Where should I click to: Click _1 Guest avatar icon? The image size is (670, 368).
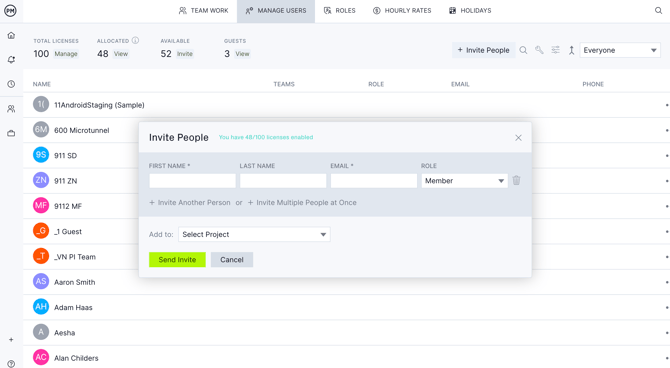click(x=41, y=231)
